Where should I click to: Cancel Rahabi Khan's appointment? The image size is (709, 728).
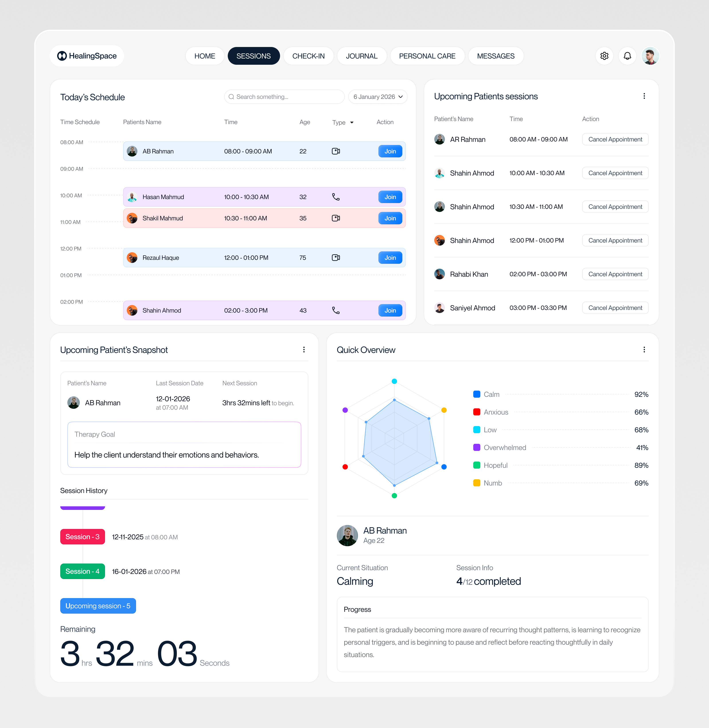tap(615, 274)
